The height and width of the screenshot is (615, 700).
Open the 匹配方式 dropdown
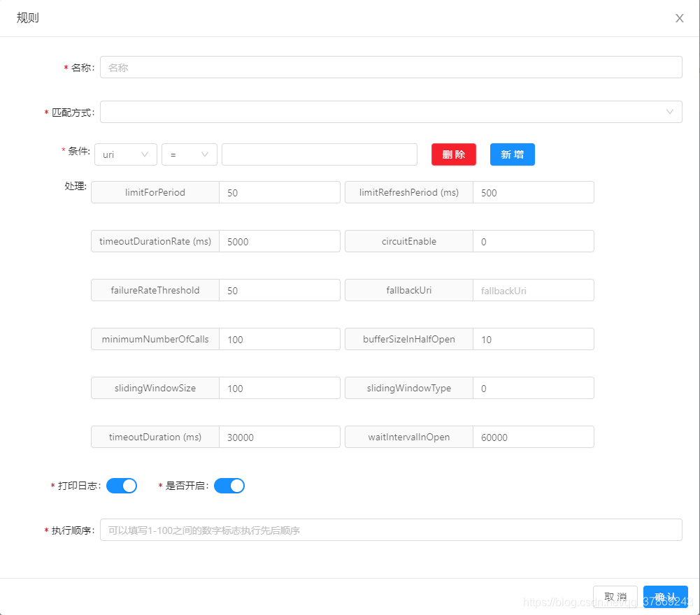coord(391,112)
